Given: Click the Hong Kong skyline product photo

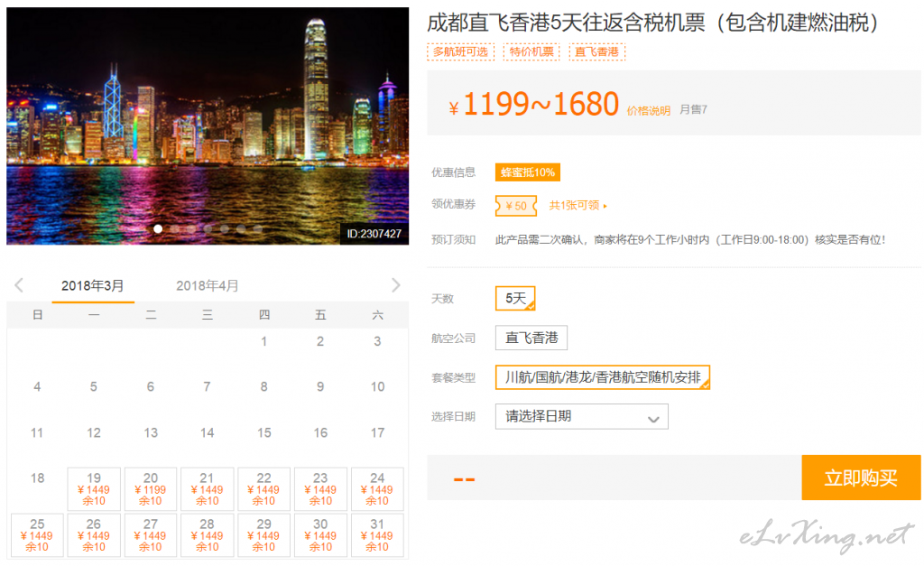Looking at the screenshot, I should pos(208,125).
